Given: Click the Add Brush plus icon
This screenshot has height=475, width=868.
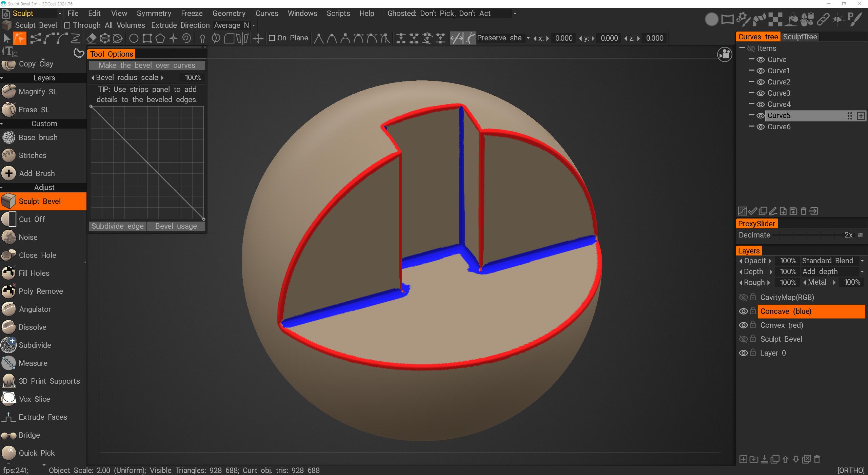Looking at the screenshot, I should pyautogui.click(x=9, y=173).
